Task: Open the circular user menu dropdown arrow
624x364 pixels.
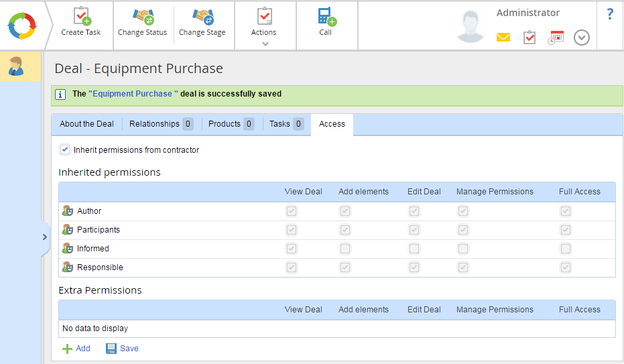Action: point(581,38)
